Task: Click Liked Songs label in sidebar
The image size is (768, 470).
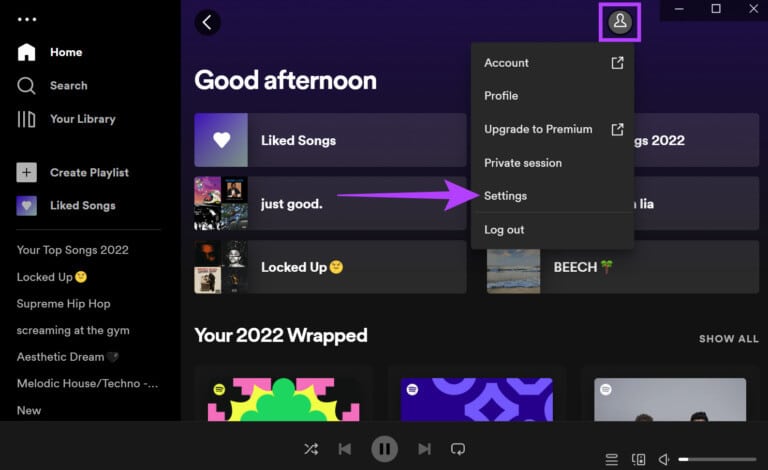Action: coord(83,206)
